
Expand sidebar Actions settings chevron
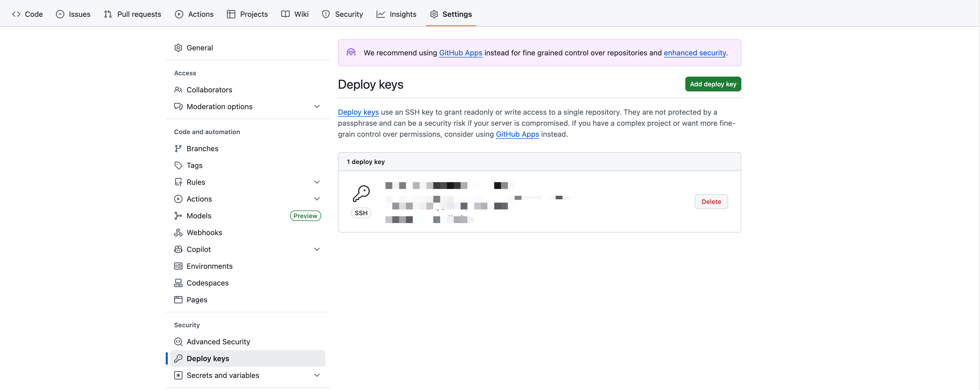pyautogui.click(x=316, y=199)
